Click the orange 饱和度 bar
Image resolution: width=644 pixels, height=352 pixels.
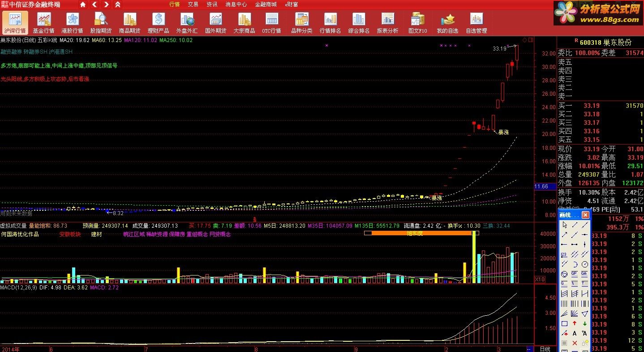pos(421,233)
